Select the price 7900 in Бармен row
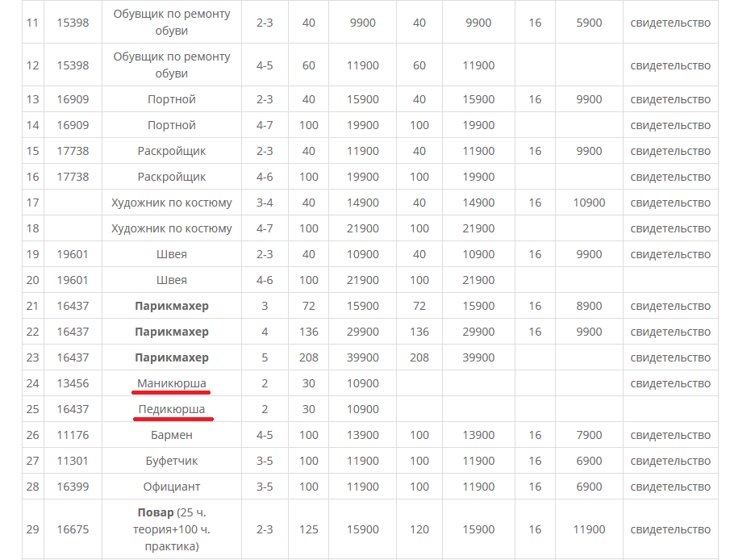Image resolution: width=751 pixels, height=560 pixels. [x=589, y=435]
